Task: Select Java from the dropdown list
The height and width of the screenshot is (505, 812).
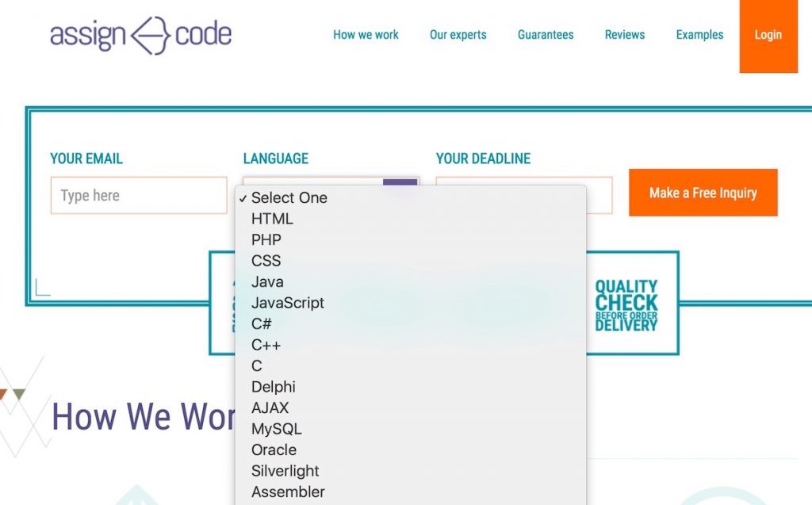Action: [x=267, y=281]
